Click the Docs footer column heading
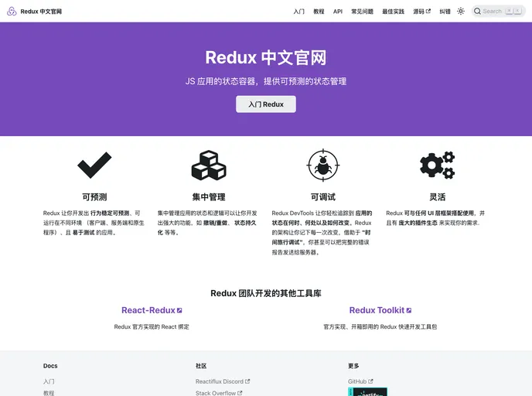The width and height of the screenshot is (532, 396). tap(50, 366)
